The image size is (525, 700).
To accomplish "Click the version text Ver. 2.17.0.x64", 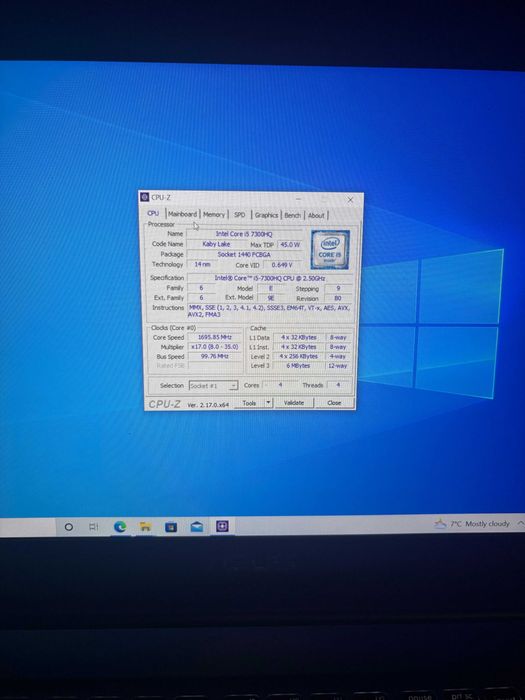I will (208, 404).
